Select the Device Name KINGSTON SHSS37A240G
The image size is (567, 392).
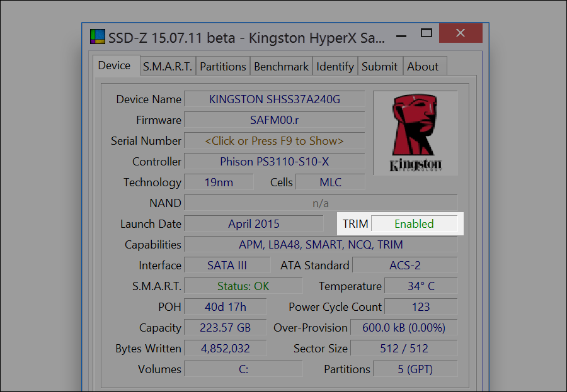274,99
